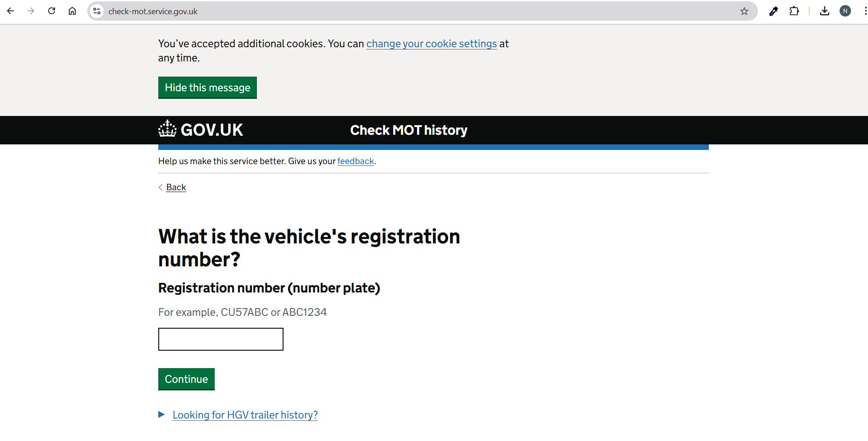Open change your cookie settings link

(431, 44)
